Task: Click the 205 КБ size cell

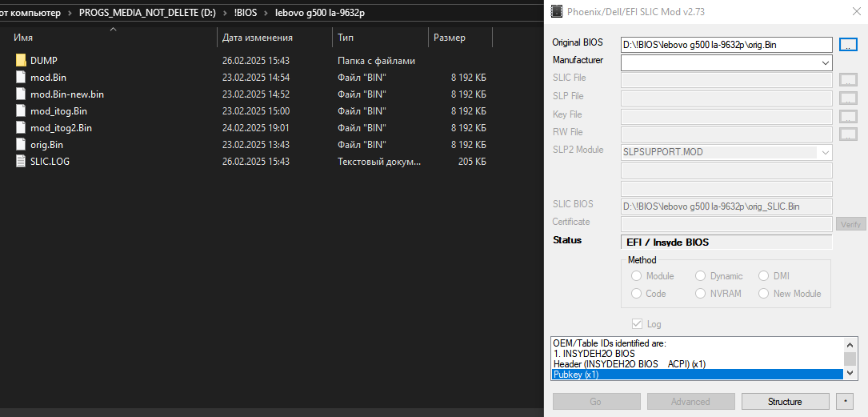Action: (x=472, y=161)
